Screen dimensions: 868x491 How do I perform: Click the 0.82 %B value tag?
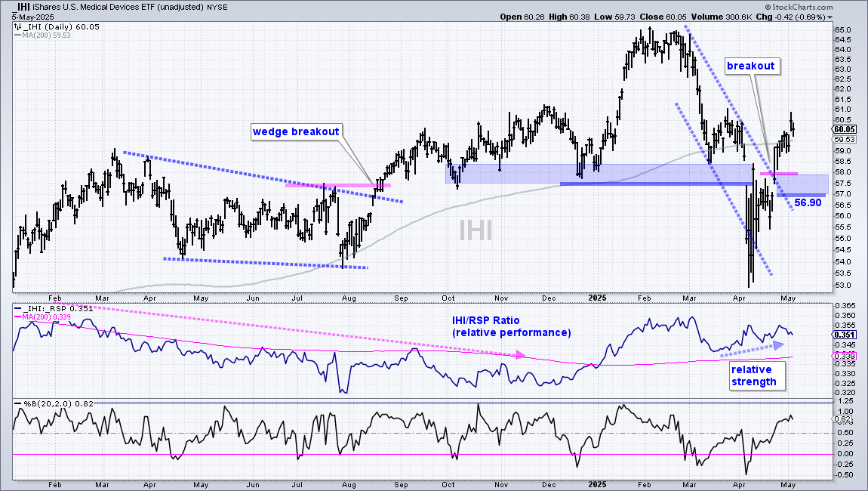click(842, 419)
